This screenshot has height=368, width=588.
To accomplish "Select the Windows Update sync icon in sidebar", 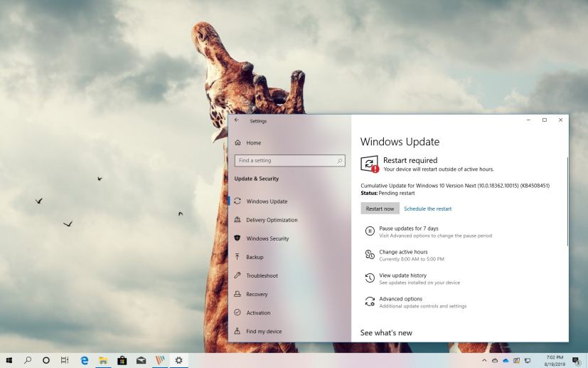I will pos(237,201).
